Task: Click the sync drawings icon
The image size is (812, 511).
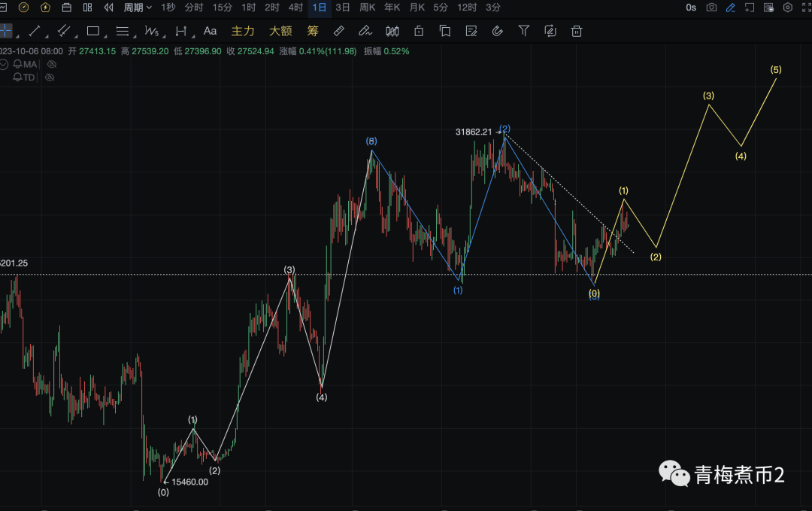Action: pyautogui.click(x=550, y=31)
